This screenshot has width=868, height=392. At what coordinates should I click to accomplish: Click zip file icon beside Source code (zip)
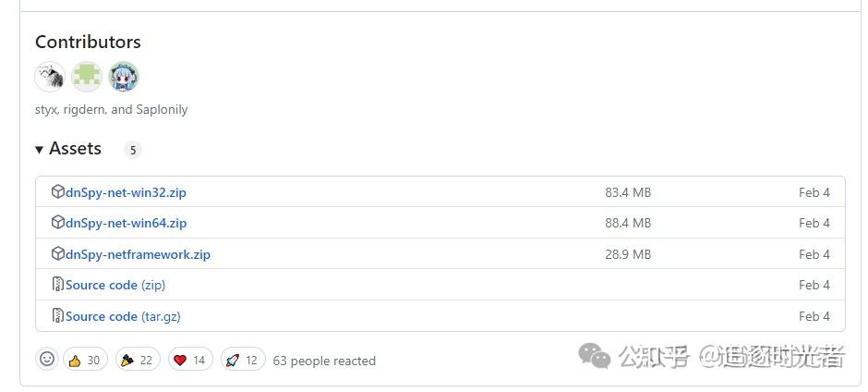click(58, 285)
